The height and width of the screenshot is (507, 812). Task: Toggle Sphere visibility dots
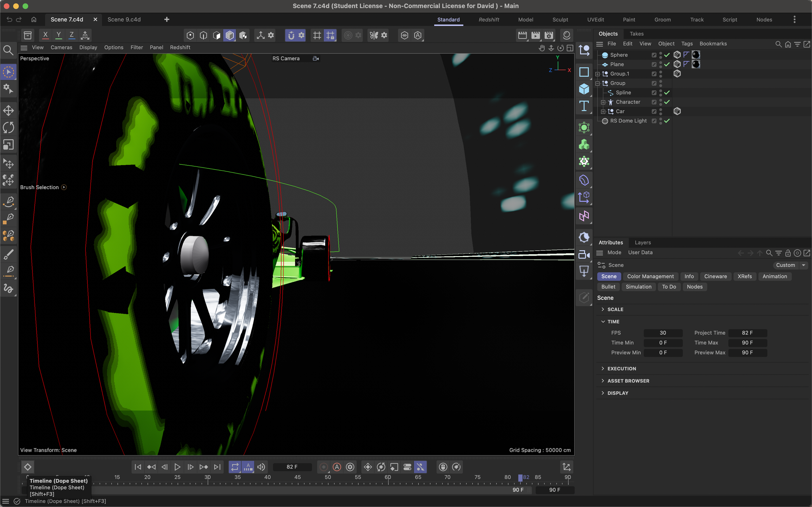661,55
